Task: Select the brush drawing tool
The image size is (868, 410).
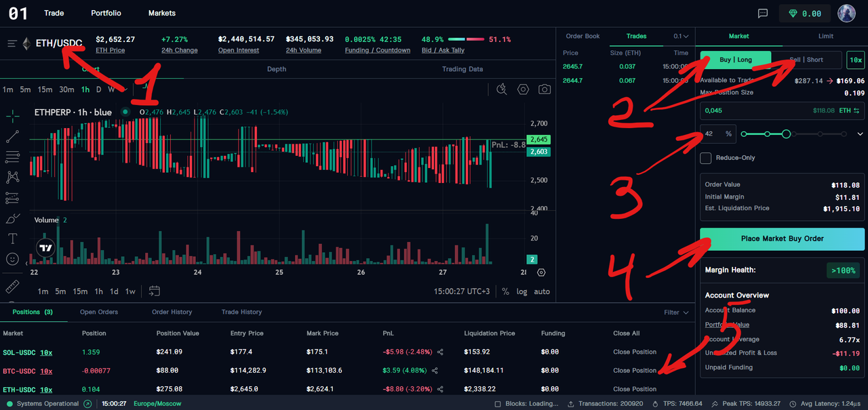Action: [12, 218]
